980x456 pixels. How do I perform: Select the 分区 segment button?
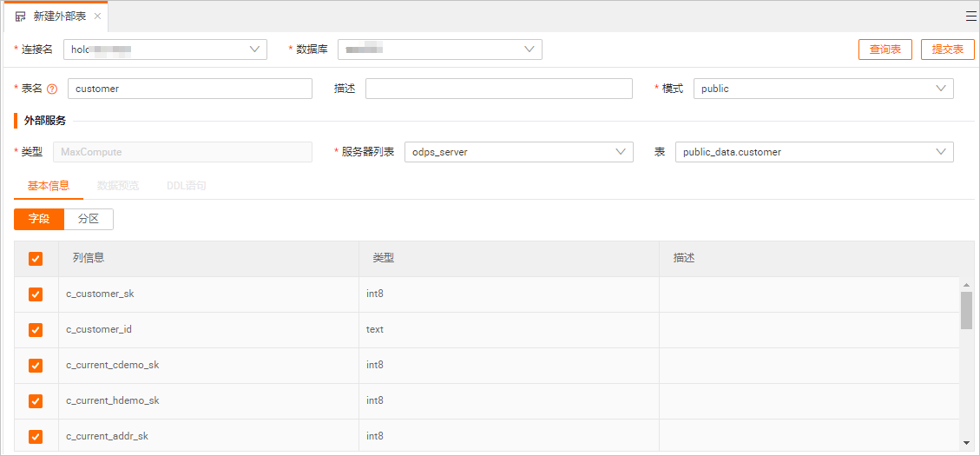click(89, 219)
